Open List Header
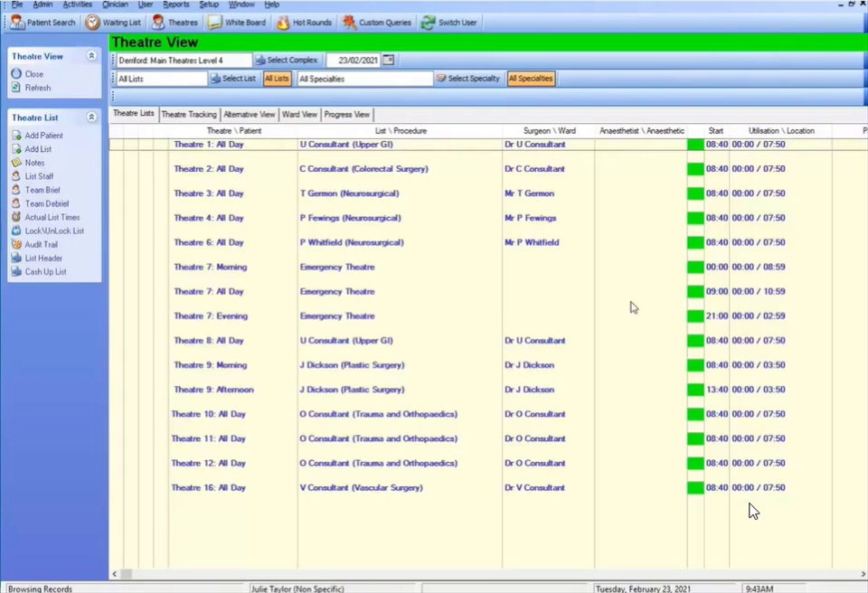Image resolution: width=868 pixels, height=593 pixels. [x=36, y=258]
